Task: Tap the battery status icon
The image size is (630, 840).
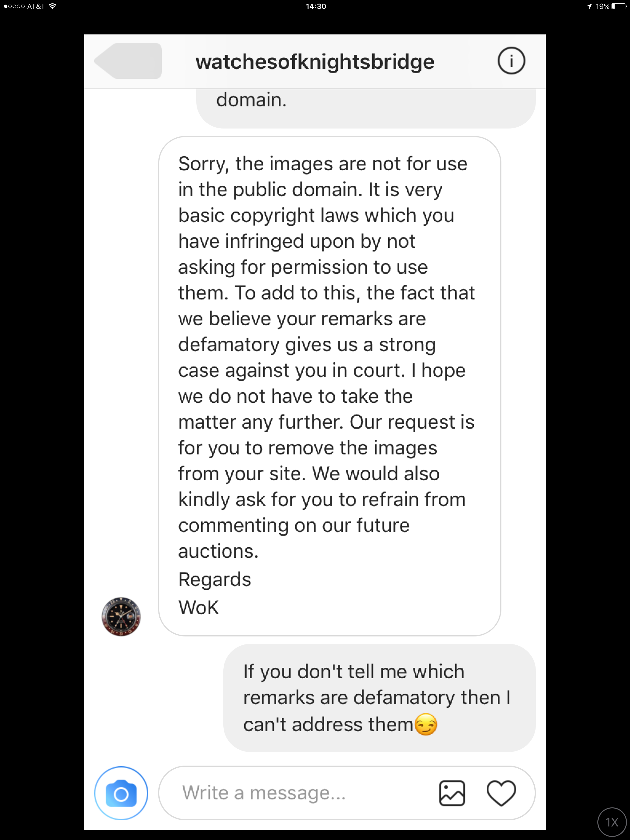Action: [619, 6]
